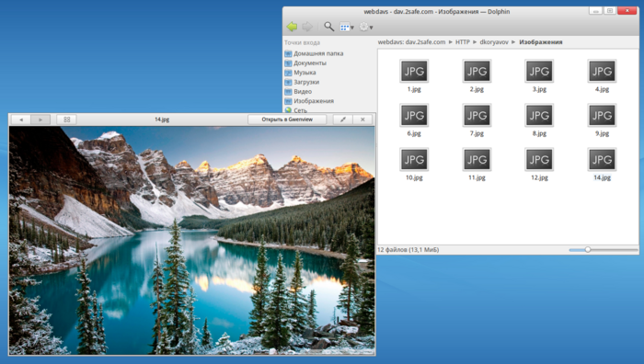Select the 12.jpg file icon
The image size is (644, 364).
tap(539, 160)
